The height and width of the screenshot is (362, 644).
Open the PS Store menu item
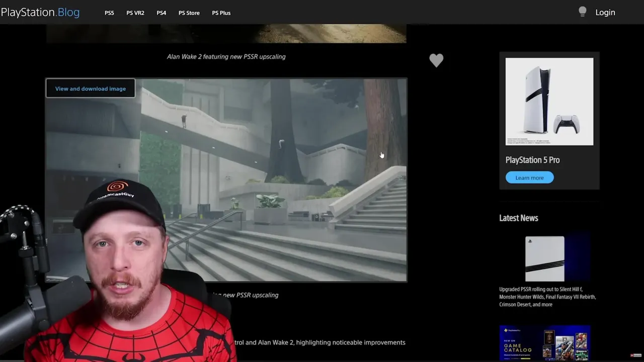click(x=189, y=13)
